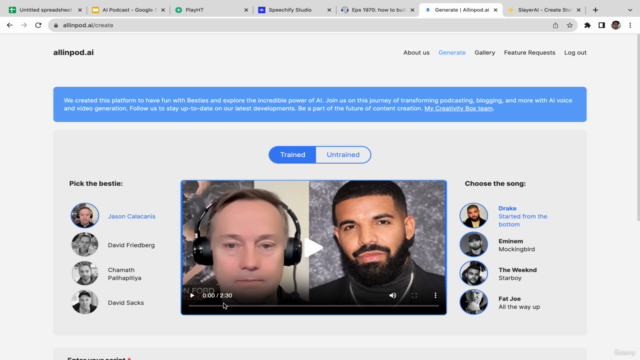Pick Jason Calacanis avatar
640x360 pixels.
85,216
